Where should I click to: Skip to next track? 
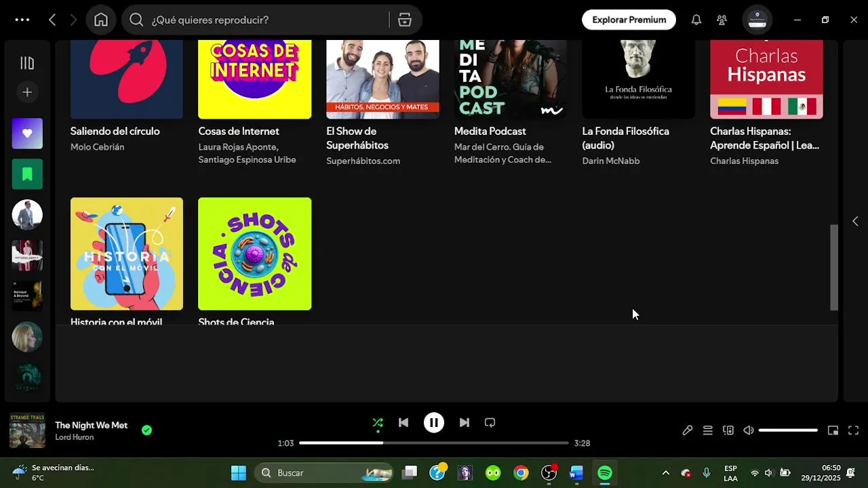465,423
